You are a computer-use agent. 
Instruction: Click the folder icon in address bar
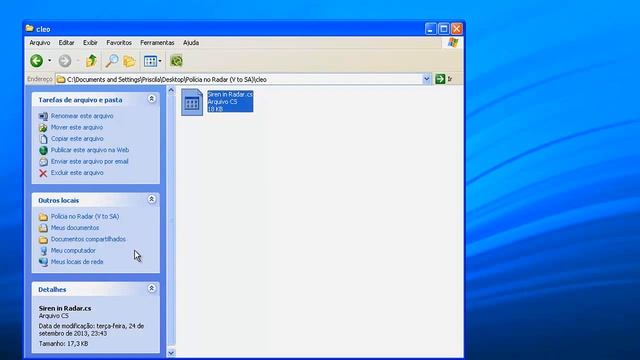(61, 79)
